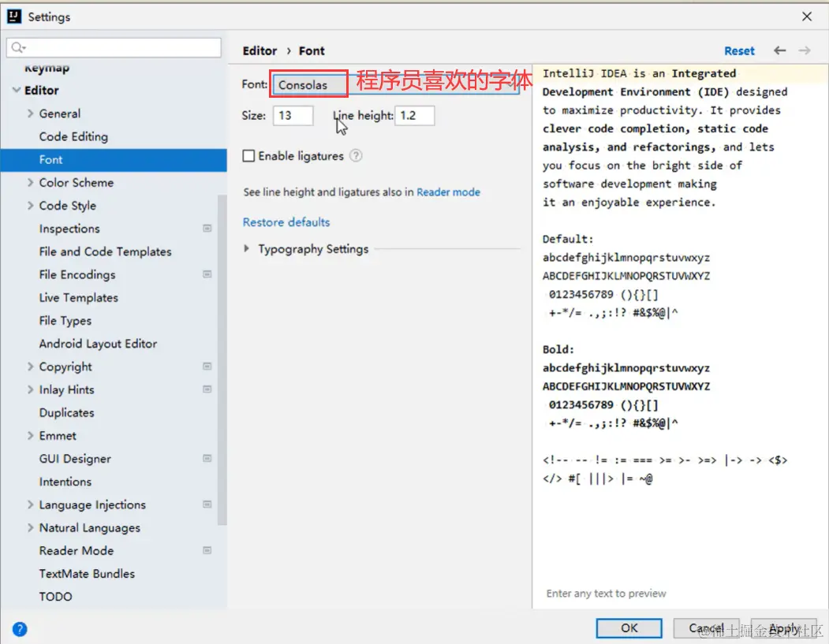Expand the Natural Languages node
Viewport: 829px width, 644px height.
(30, 527)
